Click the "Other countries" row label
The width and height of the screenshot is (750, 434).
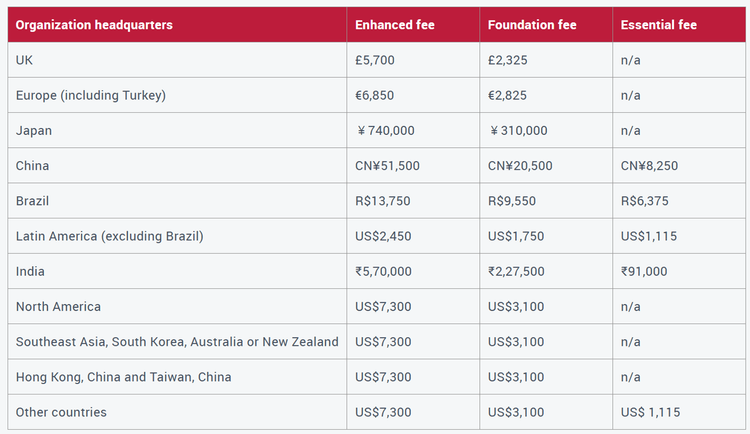[61, 412]
